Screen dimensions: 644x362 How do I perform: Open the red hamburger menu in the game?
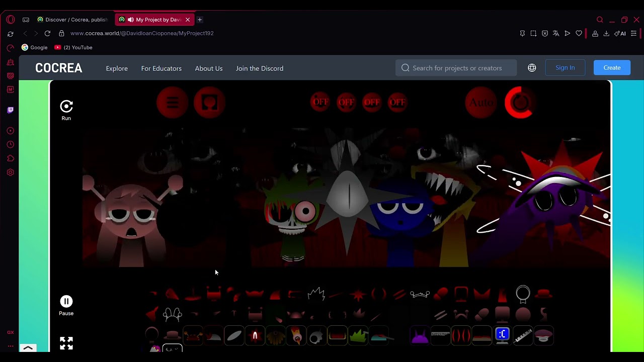(172, 103)
